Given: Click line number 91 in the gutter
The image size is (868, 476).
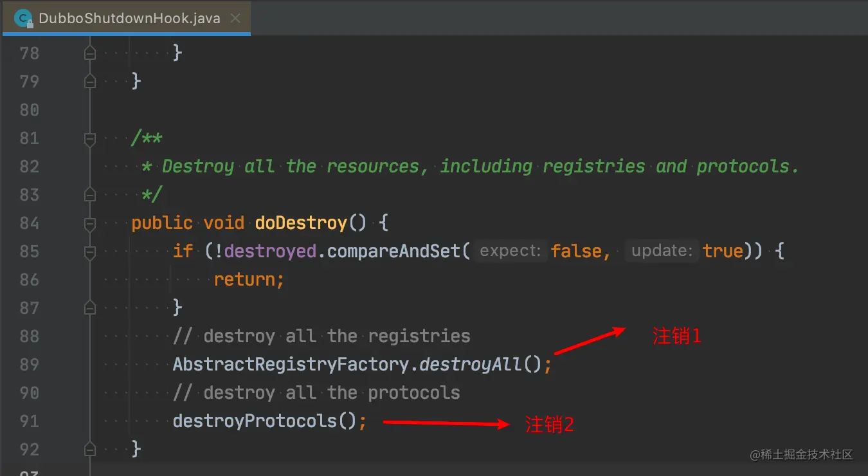Looking at the screenshot, I should click(x=30, y=421).
